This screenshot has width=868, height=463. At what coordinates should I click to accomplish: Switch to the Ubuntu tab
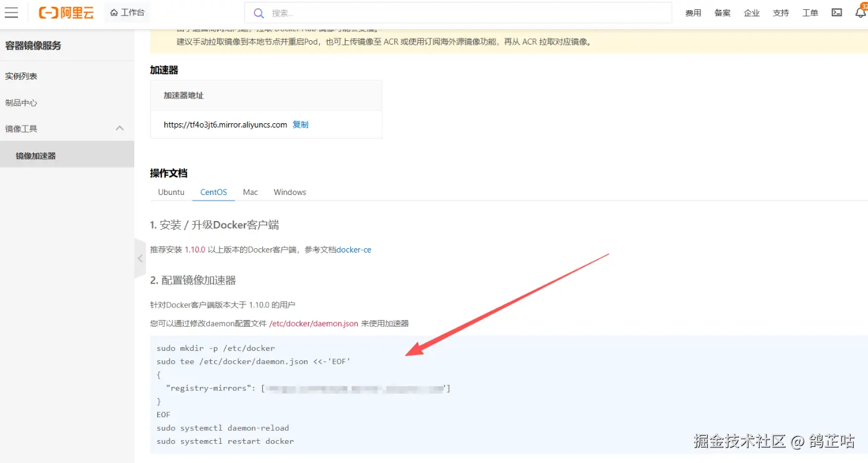pos(171,192)
